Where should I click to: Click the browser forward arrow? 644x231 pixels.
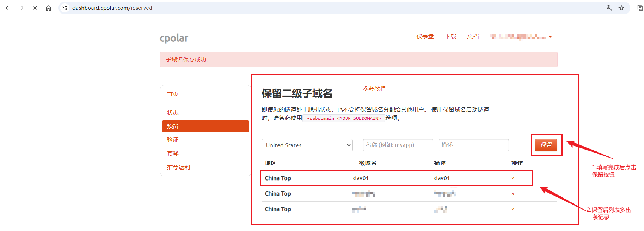tap(21, 8)
